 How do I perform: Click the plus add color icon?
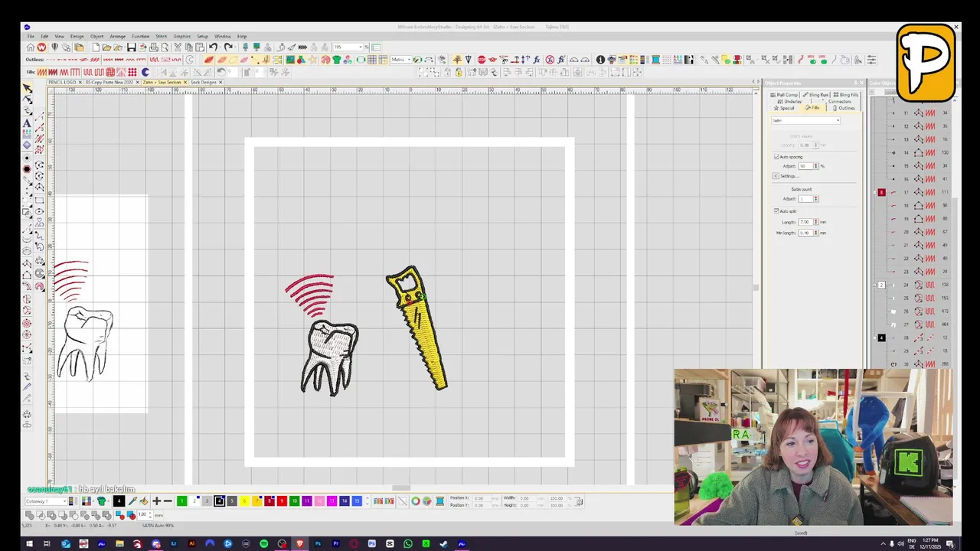[x=157, y=501]
